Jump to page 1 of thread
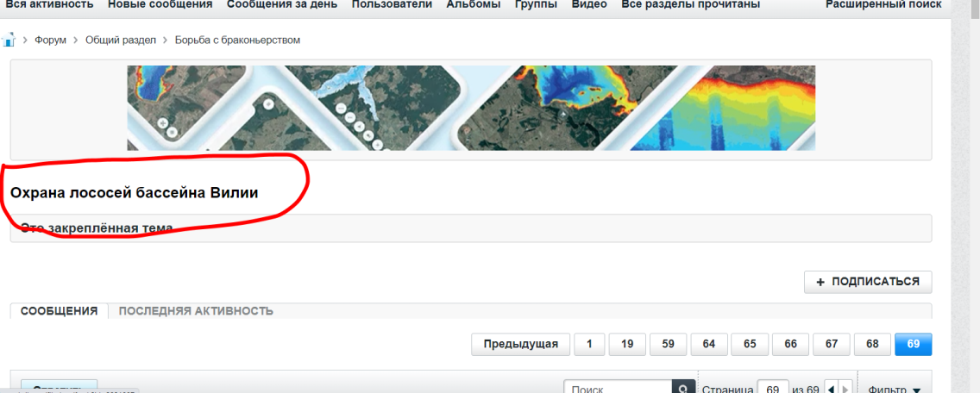The height and width of the screenshot is (393, 980). [589, 344]
